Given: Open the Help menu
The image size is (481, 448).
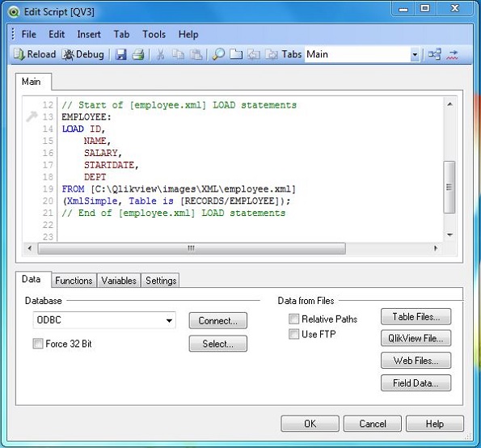Looking at the screenshot, I should click(188, 34).
